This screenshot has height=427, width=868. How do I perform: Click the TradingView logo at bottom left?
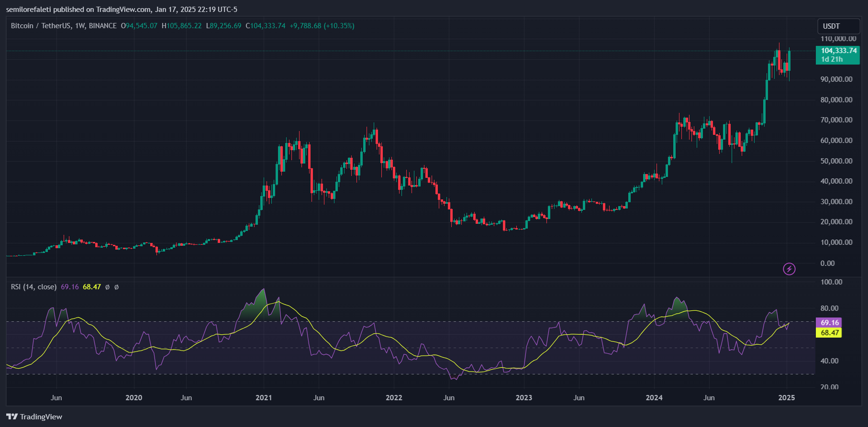tap(34, 417)
